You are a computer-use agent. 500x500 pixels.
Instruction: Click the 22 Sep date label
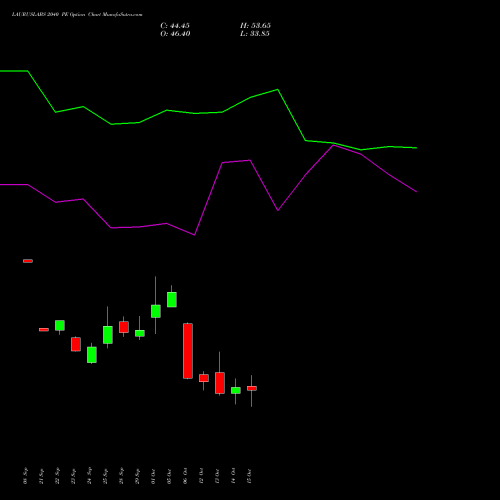point(57,476)
